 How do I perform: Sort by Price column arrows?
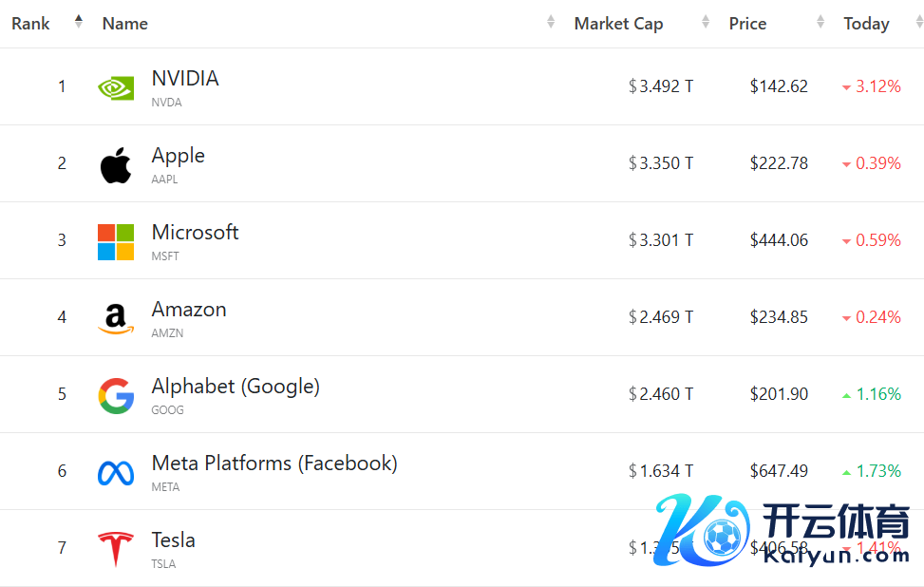coord(820,22)
